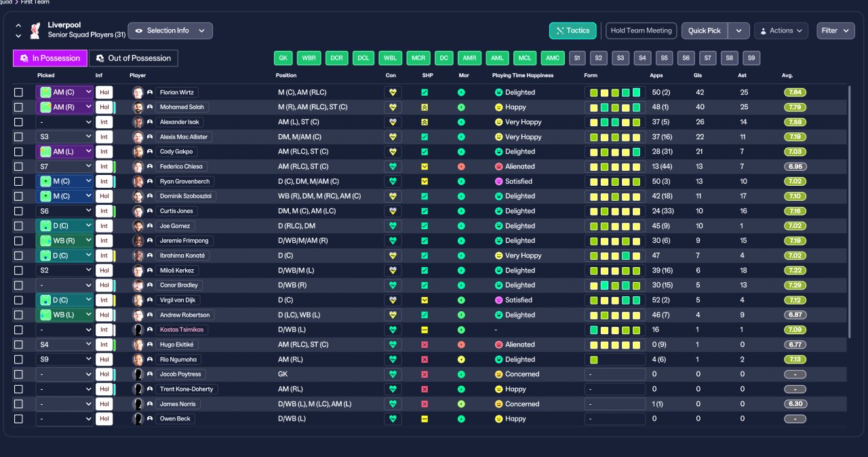Click Florian Wirtz's form squares
The image size is (868, 457).
click(x=614, y=92)
